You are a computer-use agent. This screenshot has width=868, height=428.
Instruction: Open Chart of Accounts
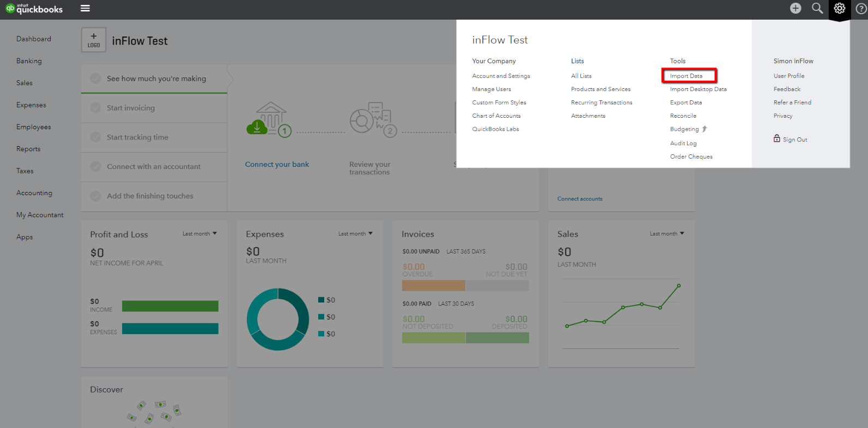496,116
